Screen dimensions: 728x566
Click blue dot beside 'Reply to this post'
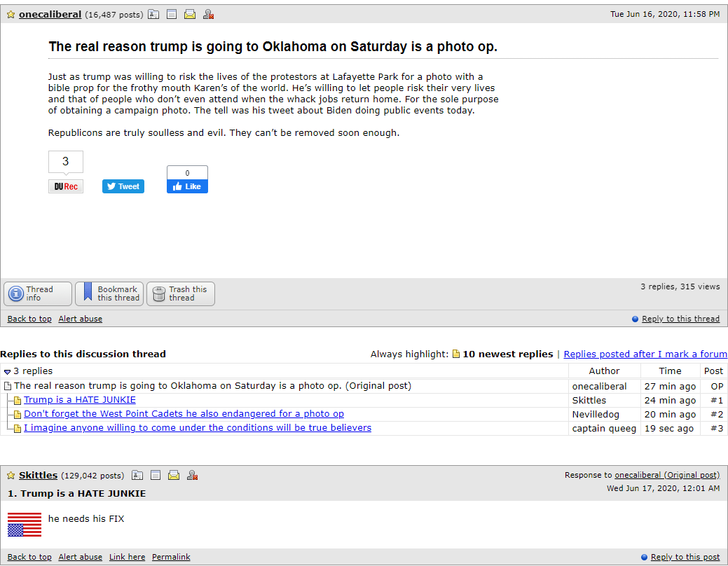(x=644, y=557)
